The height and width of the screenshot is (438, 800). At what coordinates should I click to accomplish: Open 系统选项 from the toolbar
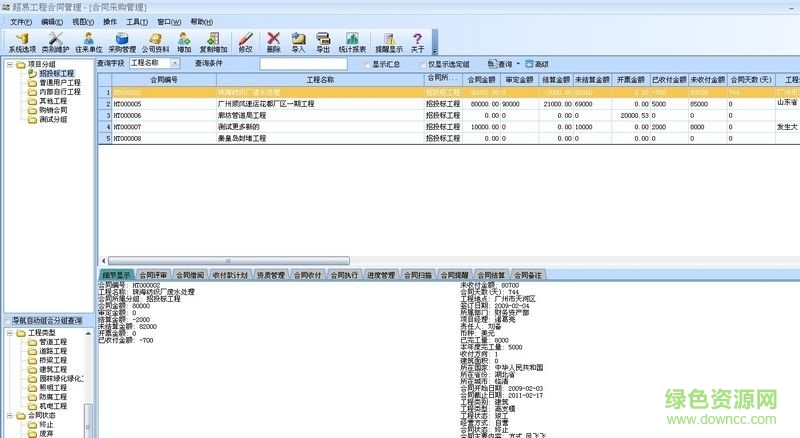[21, 41]
